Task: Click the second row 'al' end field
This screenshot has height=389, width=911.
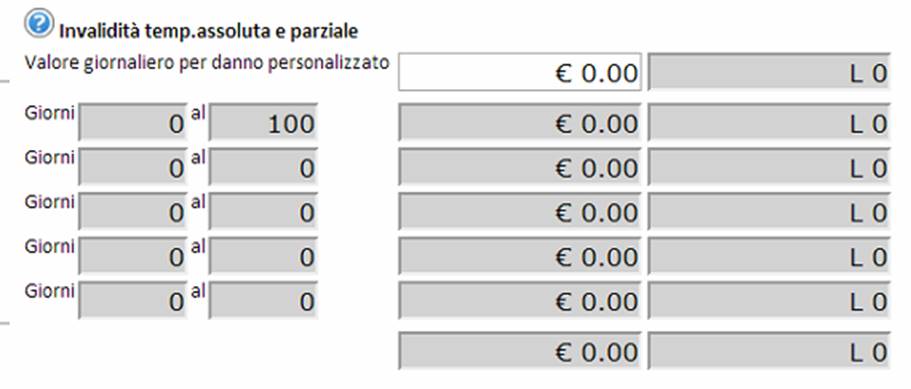Action: click(x=263, y=167)
